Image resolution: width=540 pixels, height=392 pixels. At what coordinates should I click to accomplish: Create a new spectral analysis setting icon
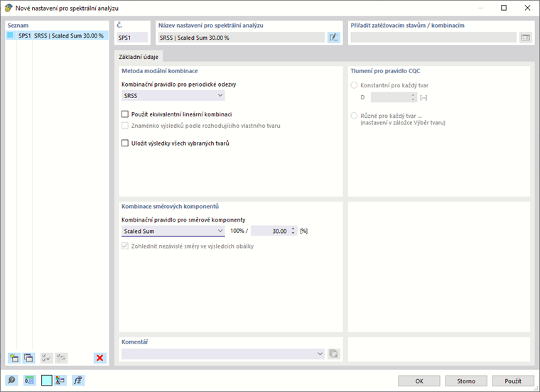(14, 358)
